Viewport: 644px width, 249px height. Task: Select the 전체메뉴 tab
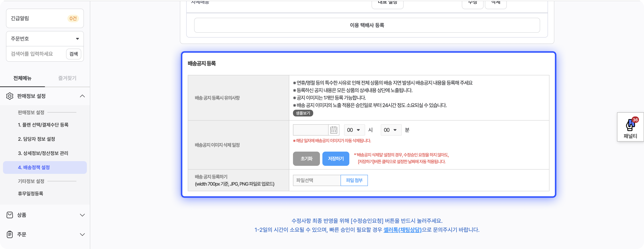pos(22,78)
